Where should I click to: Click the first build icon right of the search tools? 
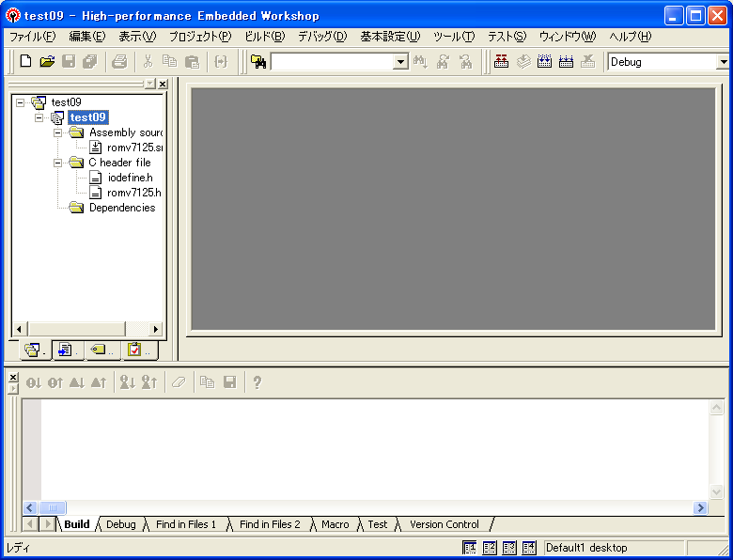(501, 62)
